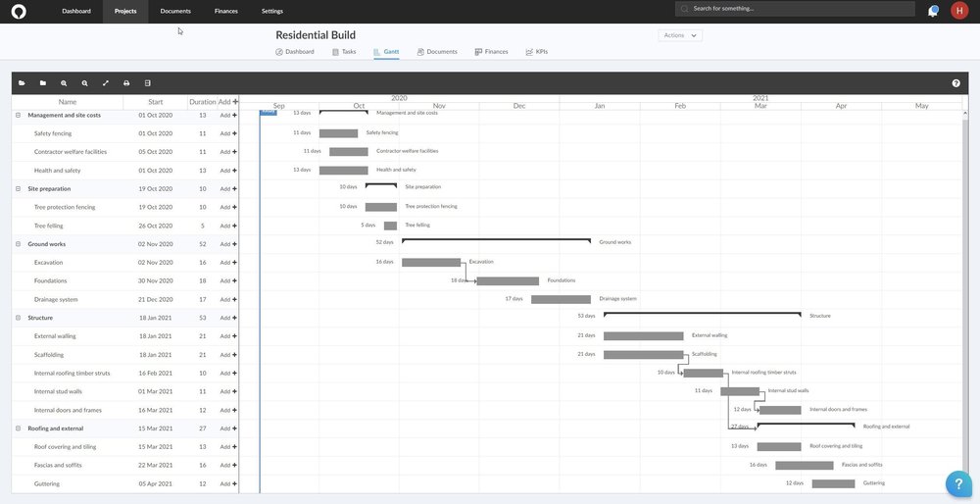
Task: Select the Guttering Gantt bar
Action: pos(833,484)
